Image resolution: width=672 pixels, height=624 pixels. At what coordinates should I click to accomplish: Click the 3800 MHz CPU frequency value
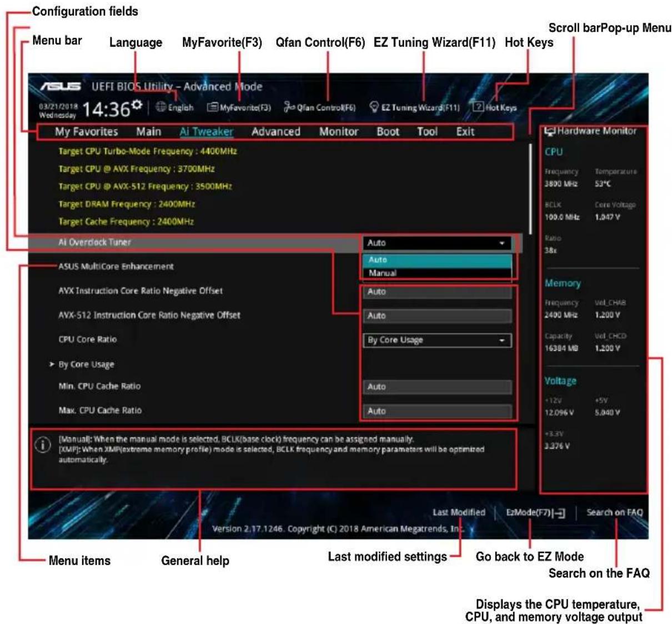pyautogui.click(x=561, y=183)
